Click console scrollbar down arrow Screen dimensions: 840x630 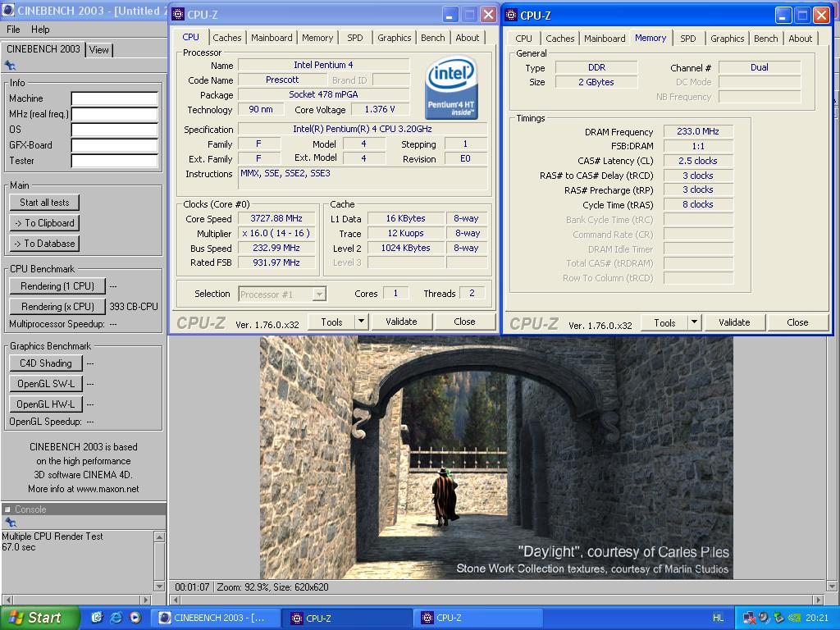159,586
